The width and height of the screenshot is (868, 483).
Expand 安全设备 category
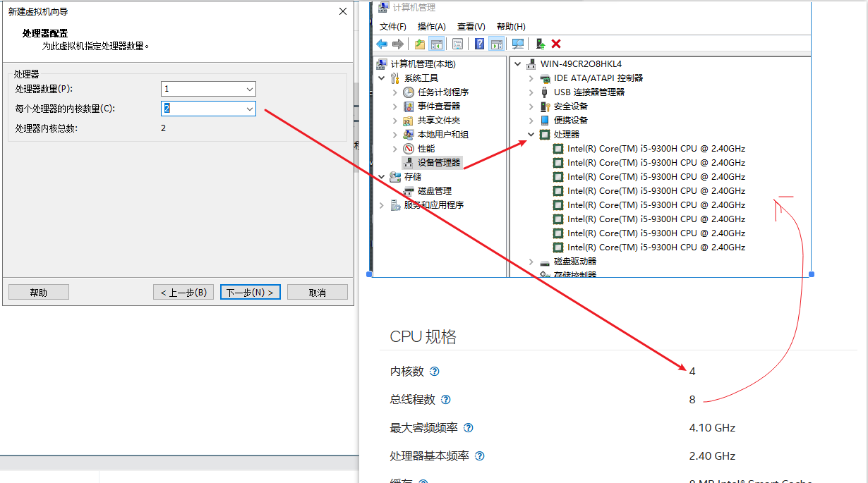coord(531,106)
